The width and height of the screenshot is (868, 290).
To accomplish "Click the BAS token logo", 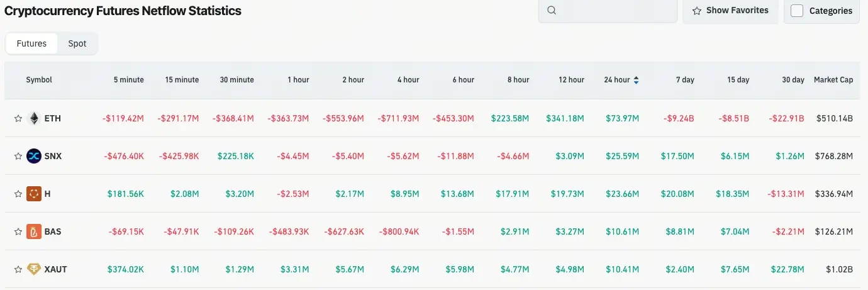I will pyautogui.click(x=34, y=231).
